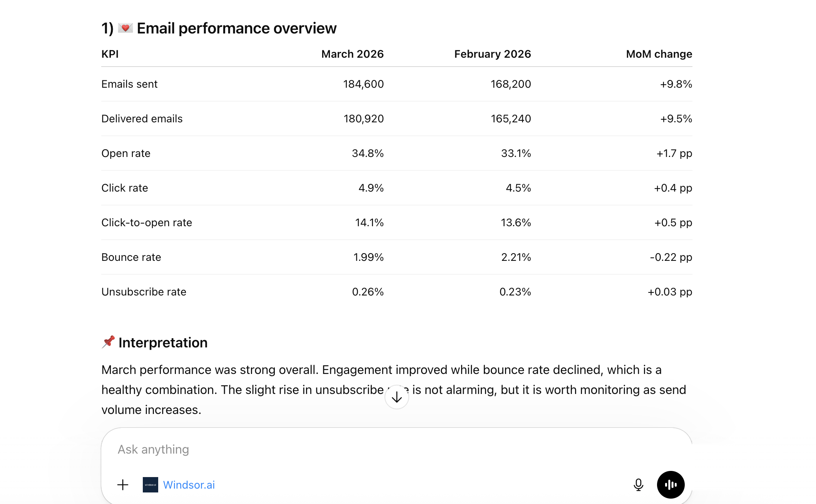816x504 pixels.
Task: Jump to latest with the down-arrow button
Action: [x=396, y=397]
